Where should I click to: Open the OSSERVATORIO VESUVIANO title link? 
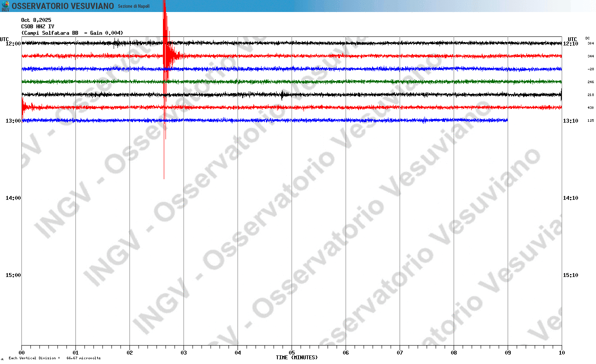point(63,6)
